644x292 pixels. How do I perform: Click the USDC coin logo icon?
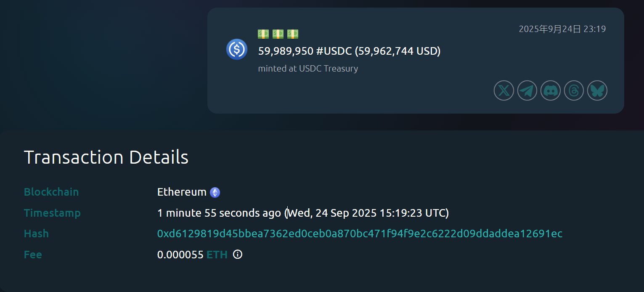click(x=236, y=49)
